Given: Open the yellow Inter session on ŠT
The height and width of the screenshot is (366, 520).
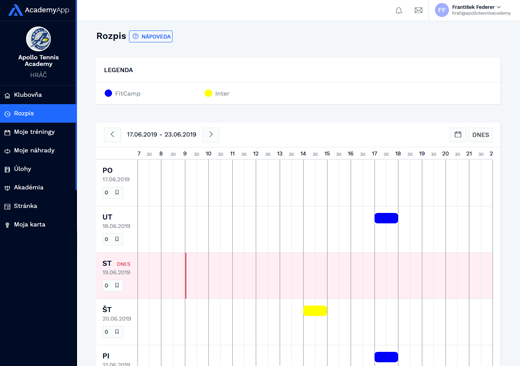Looking at the screenshot, I should (x=315, y=311).
